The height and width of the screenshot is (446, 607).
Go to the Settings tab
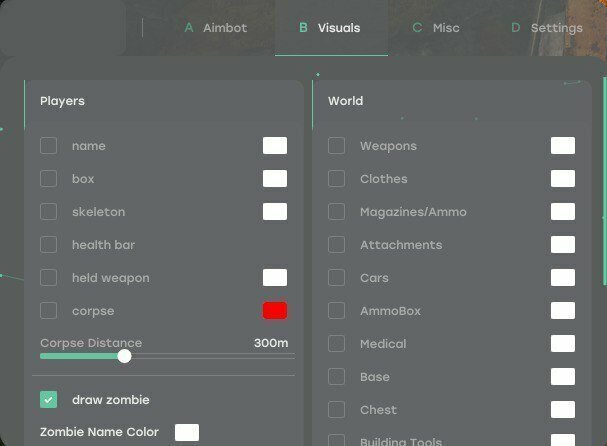tap(547, 28)
